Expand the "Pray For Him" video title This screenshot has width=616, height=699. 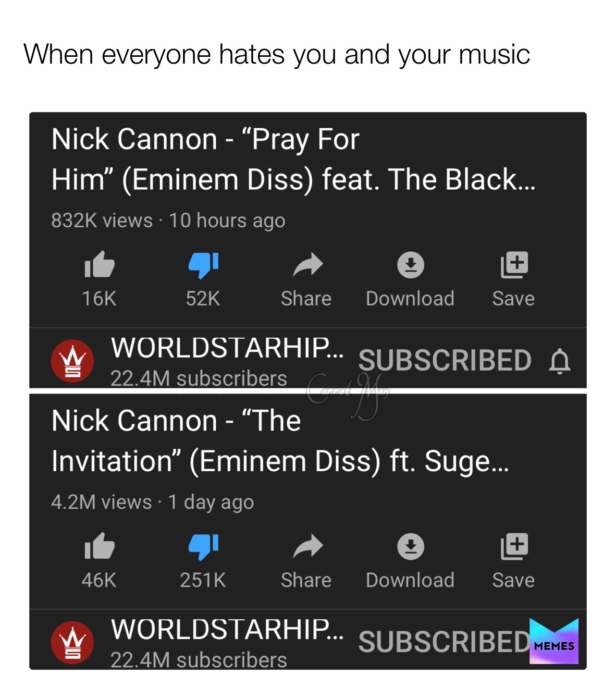(x=293, y=160)
